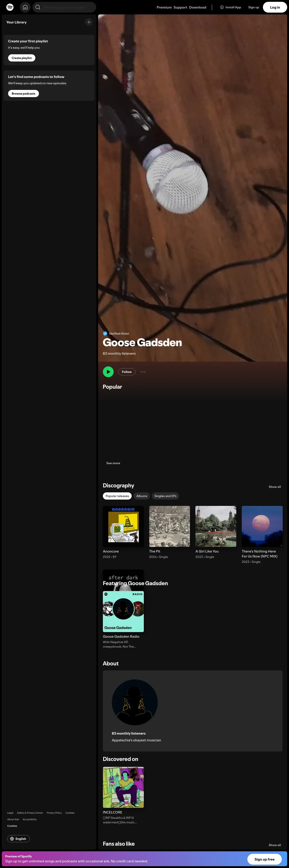Go to Home via house icon
Screen dimensions: 289x868
pyautogui.click(x=25, y=7)
